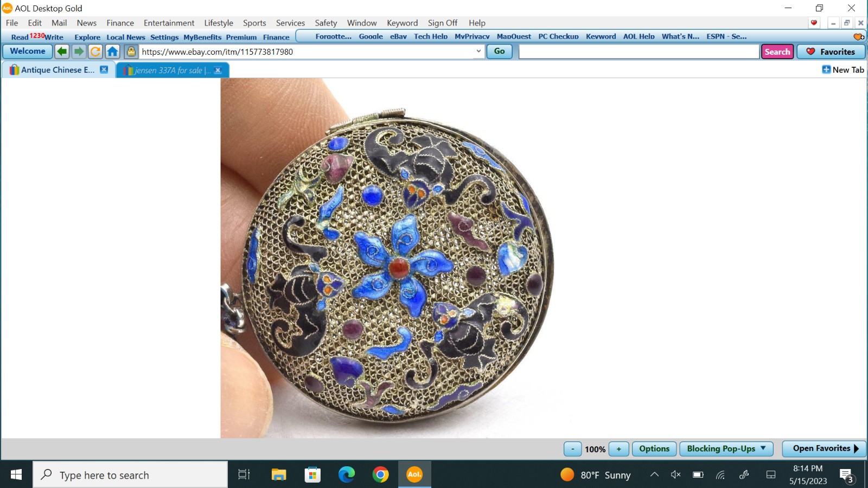Reload the current eBay listing page
Image resolution: width=868 pixels, height=488 pixels.
(95, 51)
